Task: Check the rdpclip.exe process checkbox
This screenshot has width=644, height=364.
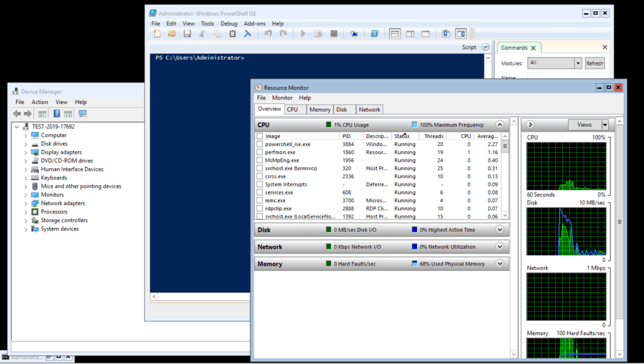Action: click(x=260, y=208)
